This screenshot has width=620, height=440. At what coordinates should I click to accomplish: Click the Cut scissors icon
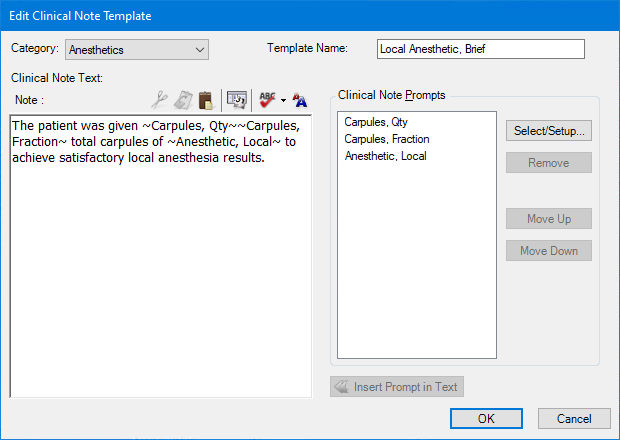pos(159,99)
